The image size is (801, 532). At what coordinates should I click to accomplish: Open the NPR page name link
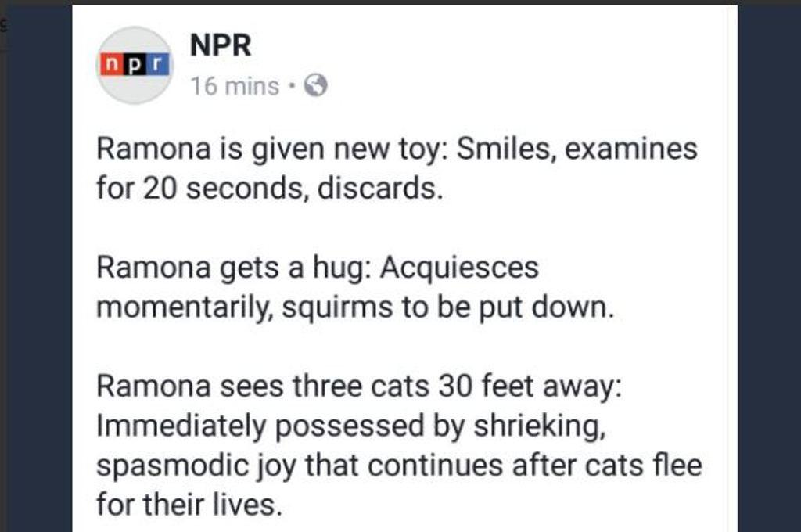[221, 46]
